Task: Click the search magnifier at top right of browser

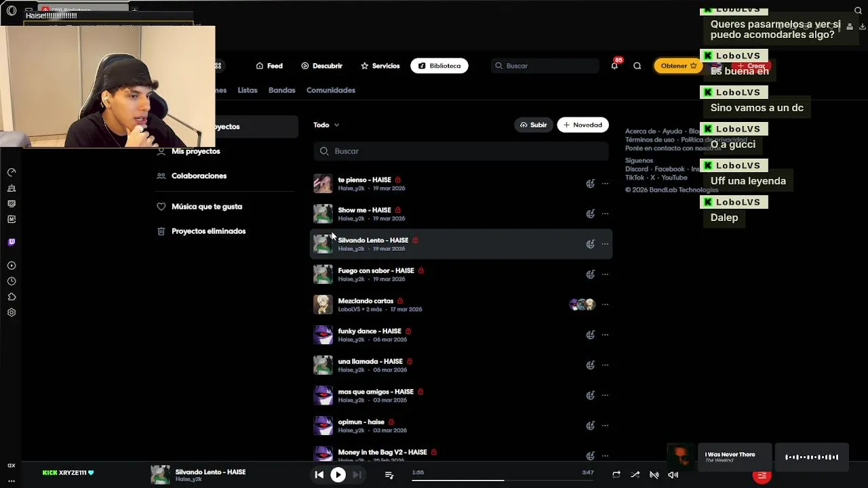Action: (858, 11)
